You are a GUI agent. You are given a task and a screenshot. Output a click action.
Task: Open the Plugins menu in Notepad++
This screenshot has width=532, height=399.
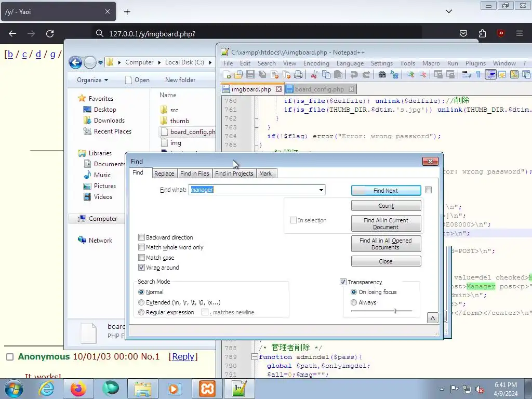point(475,63)
